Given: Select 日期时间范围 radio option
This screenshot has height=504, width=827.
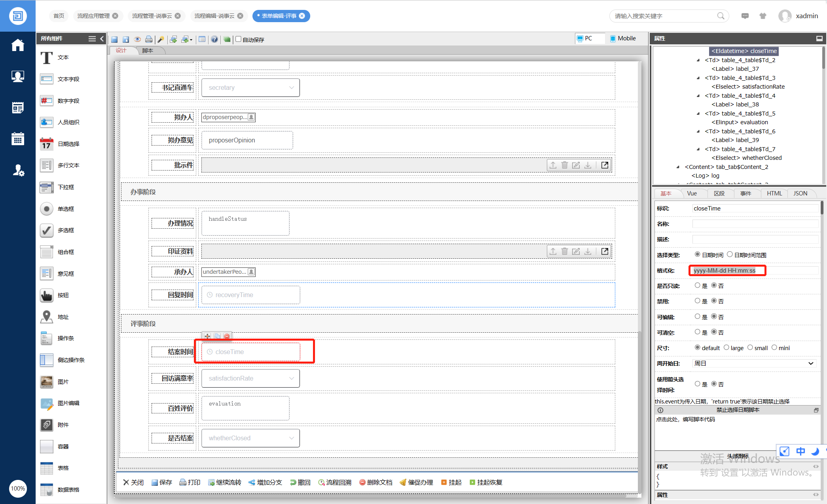Looking at the screenshot, I should [730, 254].
